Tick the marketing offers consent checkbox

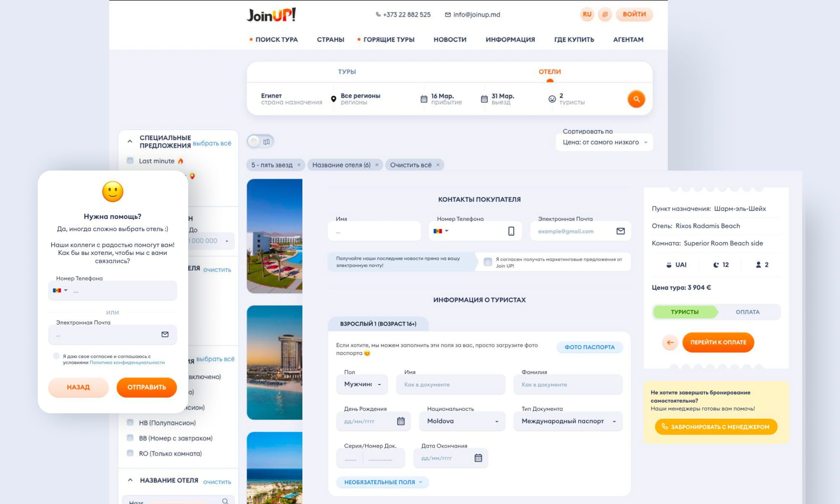488,262
